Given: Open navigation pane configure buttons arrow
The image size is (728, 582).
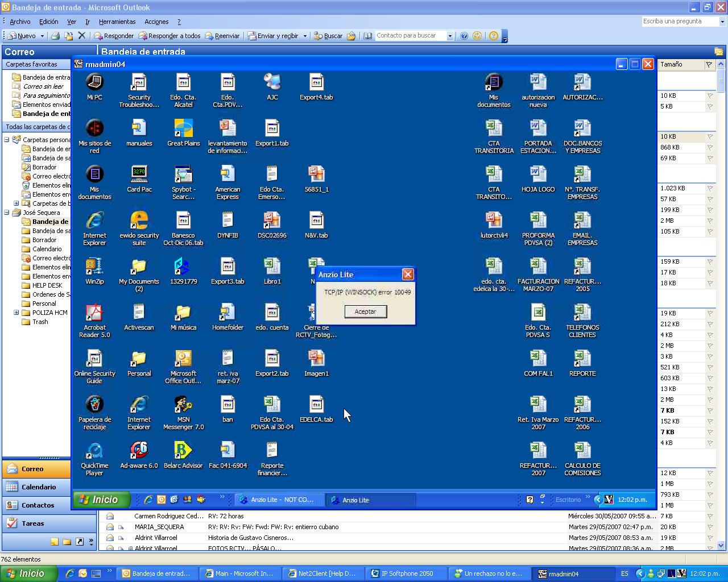Looking at the screenshot, I should click(92, 542).
